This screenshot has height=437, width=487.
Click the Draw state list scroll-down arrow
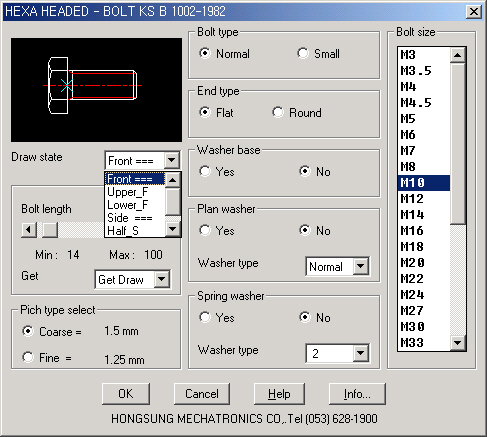click(173, 229)
